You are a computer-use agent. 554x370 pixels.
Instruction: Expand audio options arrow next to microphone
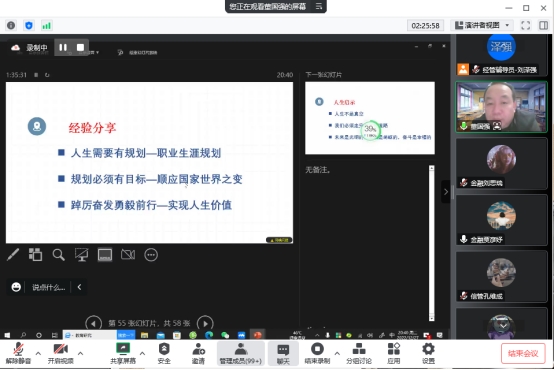38,353
